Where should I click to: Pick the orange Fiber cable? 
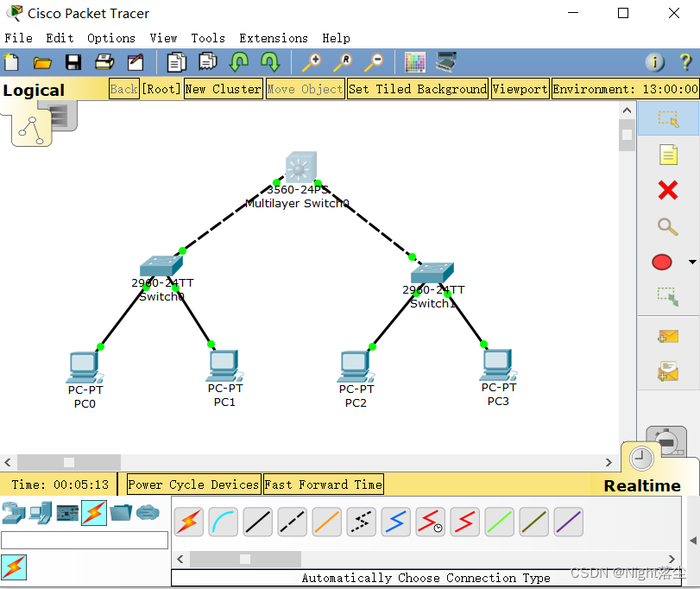click(x=327, y=522)
